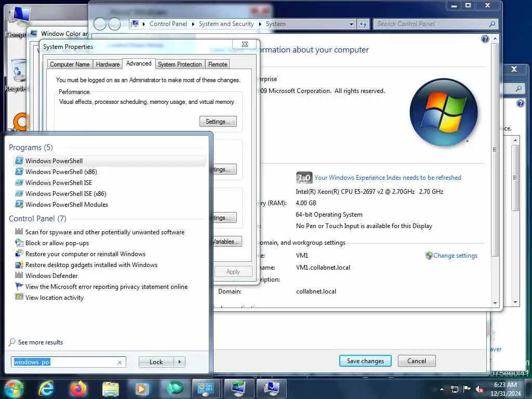The width and height of the screenshot is (532, 399).
Task: Click the Cancel button
Action: point(417,361)
